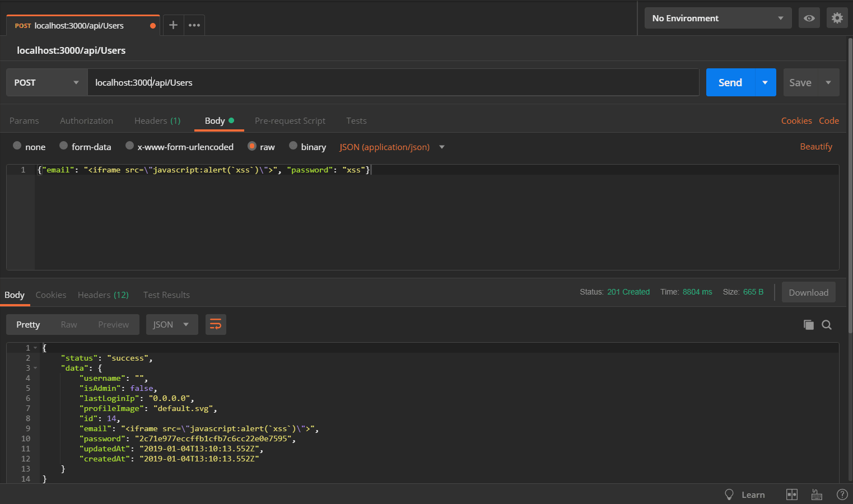Toggle response line wrap icon
The image size is (853, 504).
click(x=216, y=324)
